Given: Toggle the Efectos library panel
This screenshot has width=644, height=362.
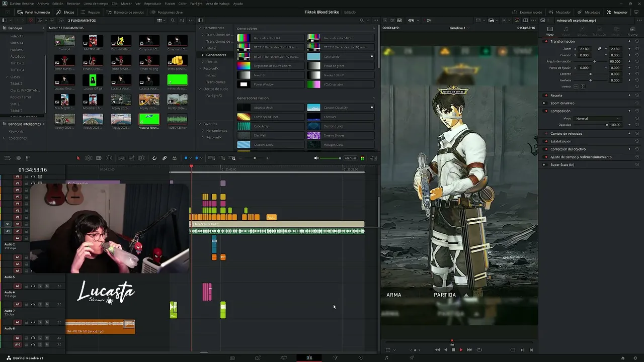Looking at the screenshot, I should coord(65,12).
